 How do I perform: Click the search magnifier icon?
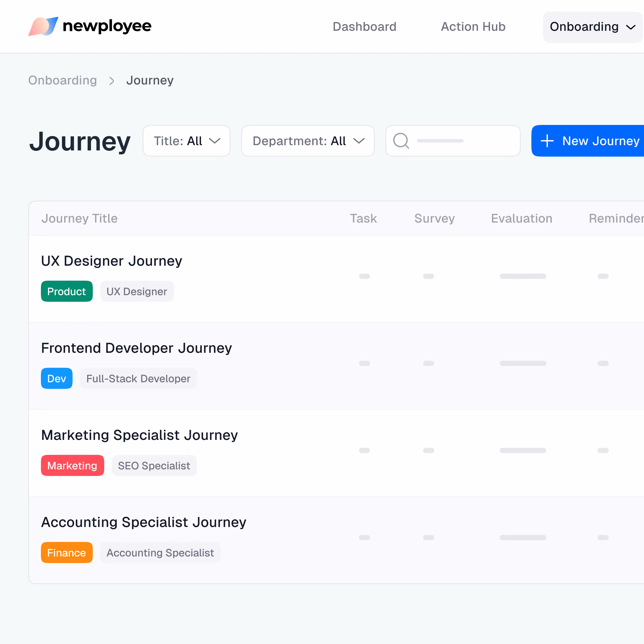401,141
